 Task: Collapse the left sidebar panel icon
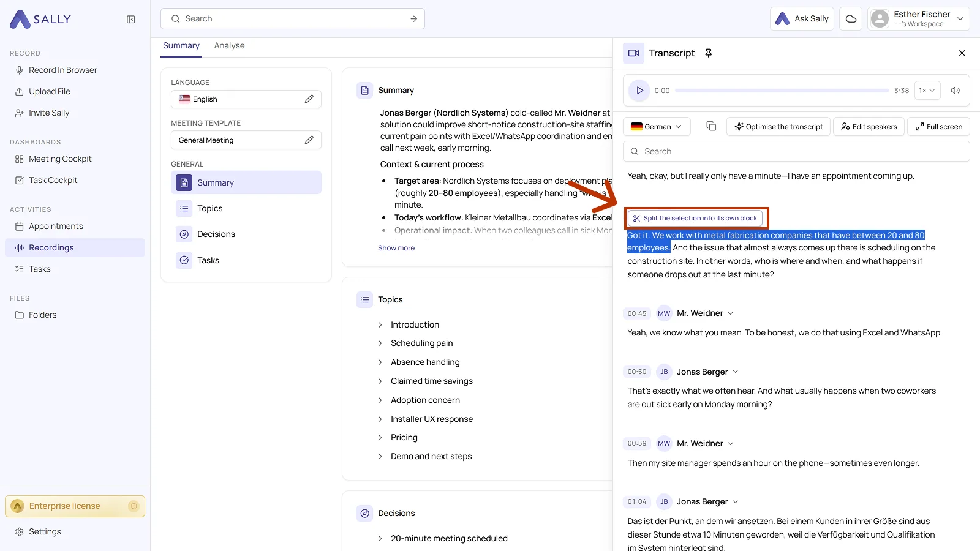tap(131, 20)
